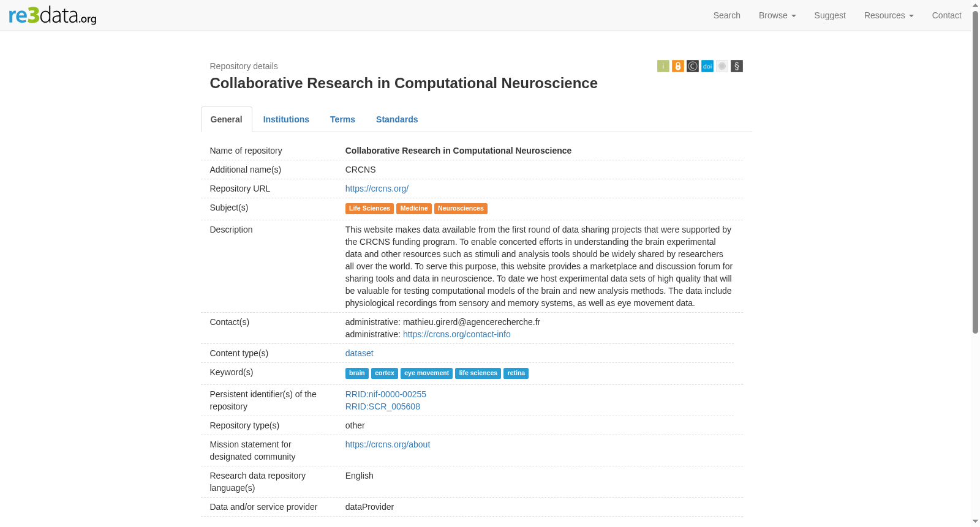
Task: Open the https://crcns.org/ repository URL
Action: [377, 189]
